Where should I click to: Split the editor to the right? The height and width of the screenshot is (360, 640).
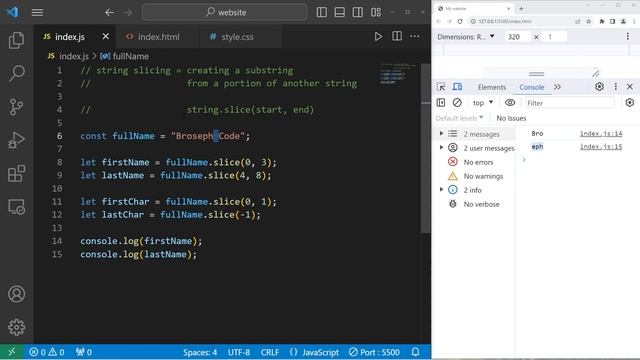397,36
